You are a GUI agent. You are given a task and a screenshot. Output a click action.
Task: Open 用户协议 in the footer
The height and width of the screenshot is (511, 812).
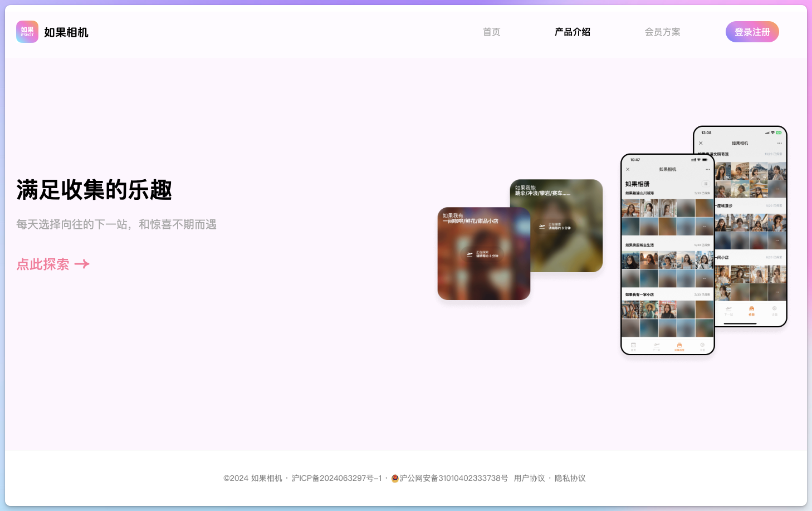pyautogui.click(x=530, y=478)
